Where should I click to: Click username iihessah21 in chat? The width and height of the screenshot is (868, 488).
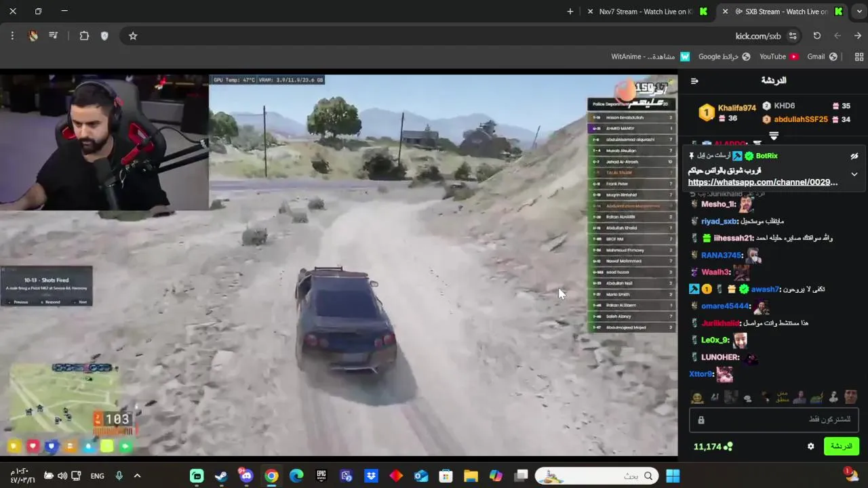pos(734,239)
